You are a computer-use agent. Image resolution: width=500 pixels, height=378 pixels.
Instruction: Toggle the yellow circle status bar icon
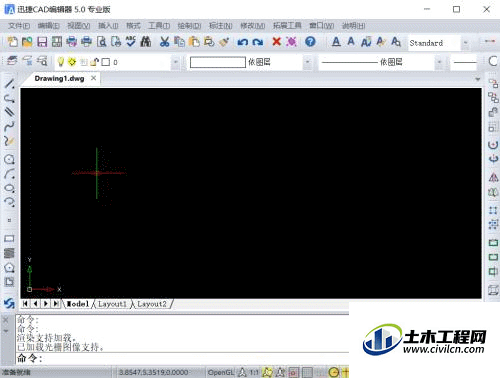click(x=334, y=372)
